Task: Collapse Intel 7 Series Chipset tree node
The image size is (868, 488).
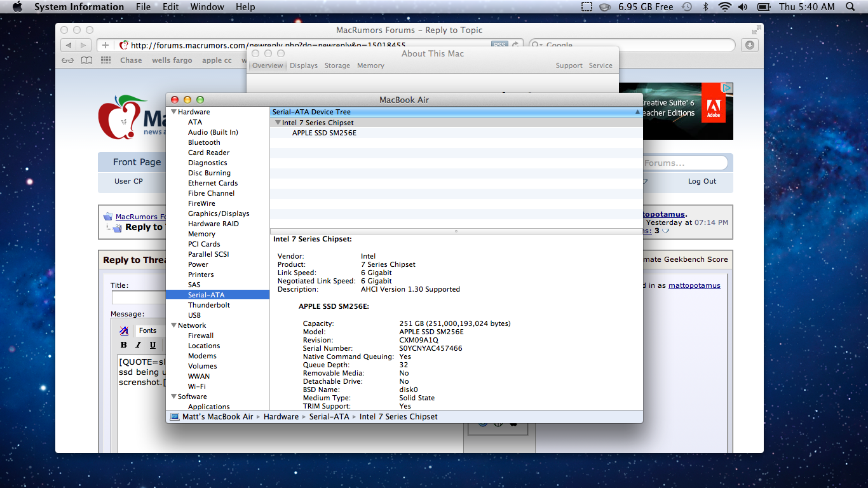Action: coord(278,123)
